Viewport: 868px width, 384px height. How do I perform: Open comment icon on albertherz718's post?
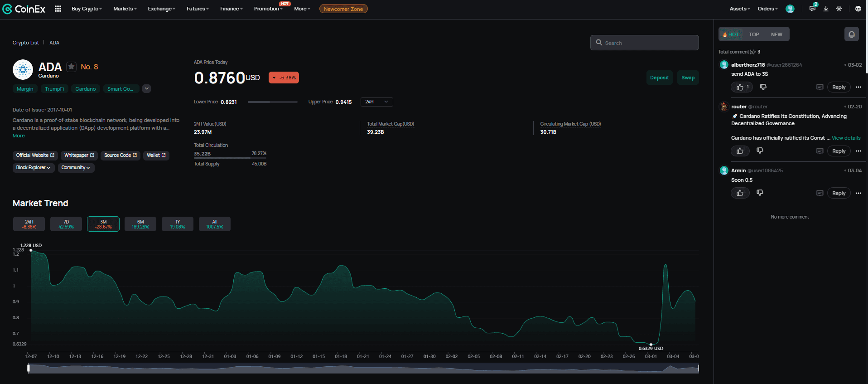[x=820, y=87]
